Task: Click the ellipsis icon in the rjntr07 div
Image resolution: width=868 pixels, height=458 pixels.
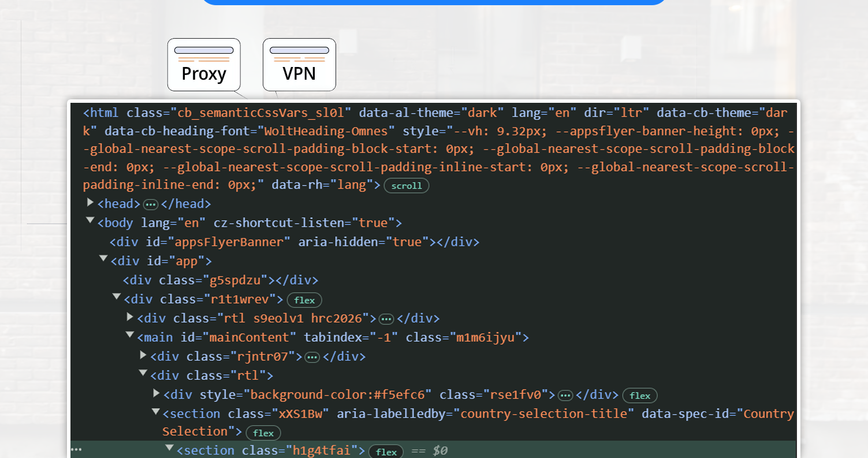Action: click(312, 357)
